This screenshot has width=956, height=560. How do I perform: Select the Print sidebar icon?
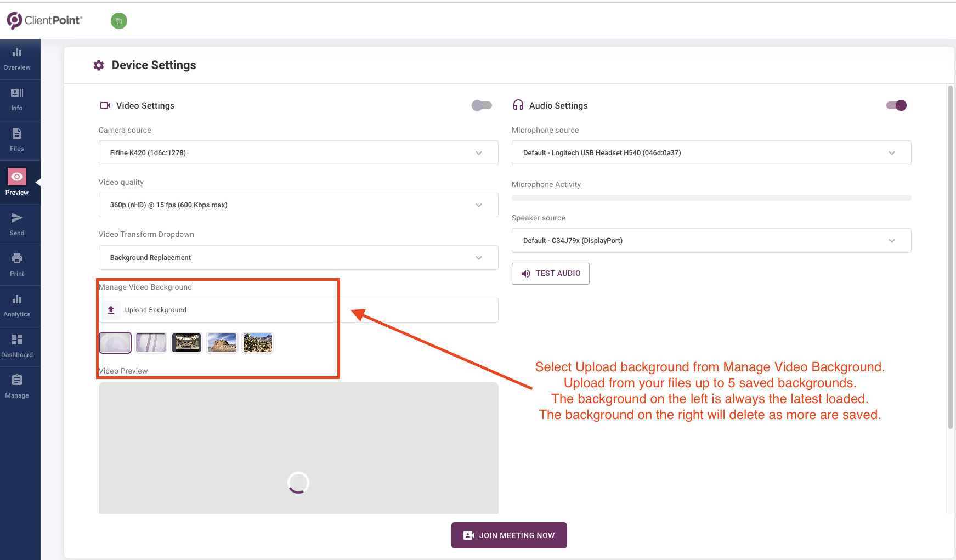(x=17, y=264)
